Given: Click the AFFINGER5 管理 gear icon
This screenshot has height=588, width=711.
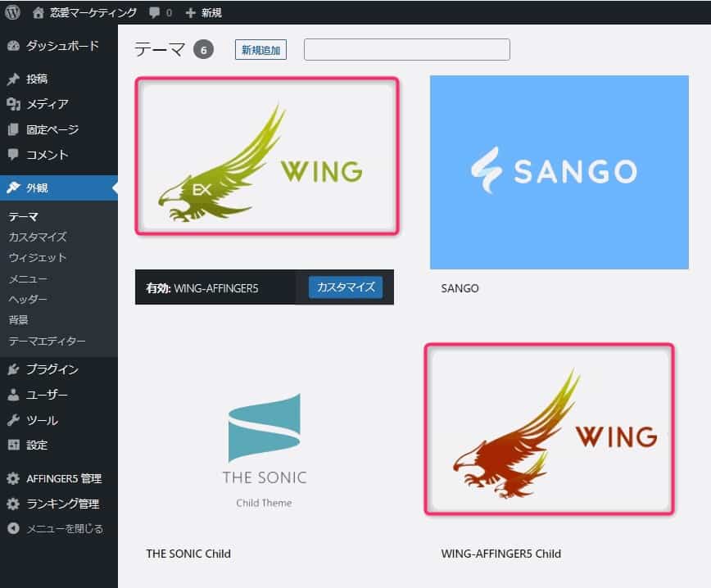Looking at the screenshot, I should [14, 478].
